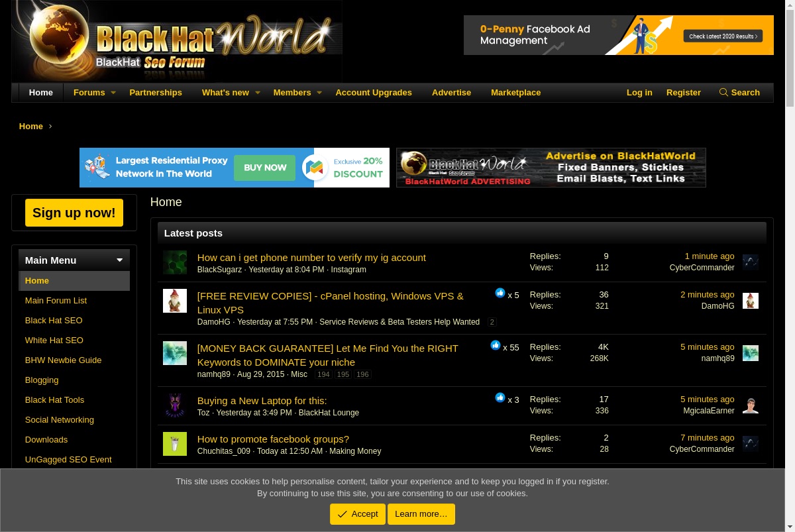Screen dimensions: 795x532
Task: Open Chuchitas_009's avatar beside facebook groups thread
Action: coord(175,444)
